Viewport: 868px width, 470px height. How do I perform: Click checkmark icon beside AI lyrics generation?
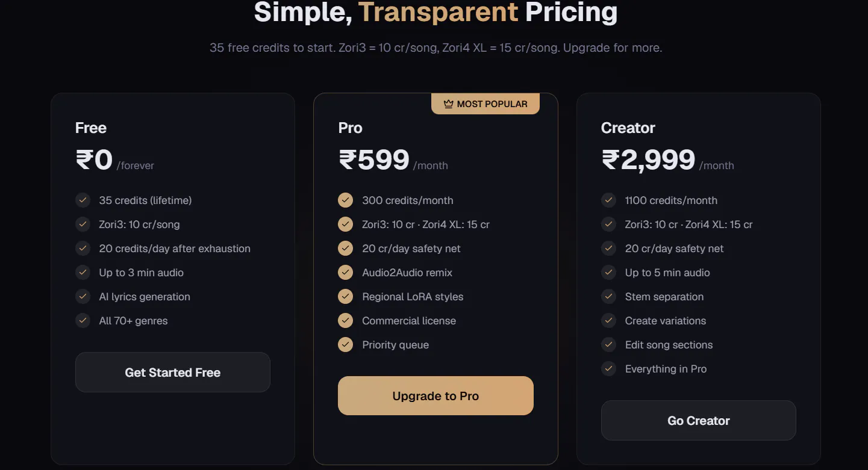(x=83, y=297)
